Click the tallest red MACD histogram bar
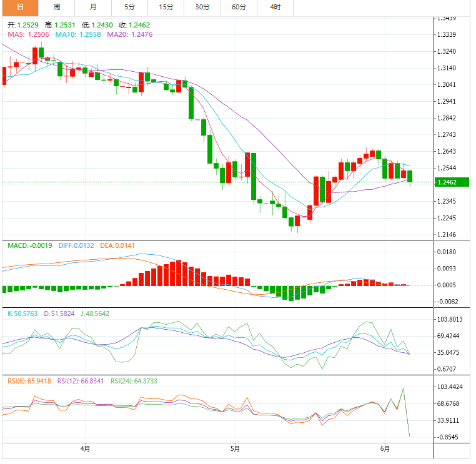Viewport: 476px width, 464px height. coord(179,273)
